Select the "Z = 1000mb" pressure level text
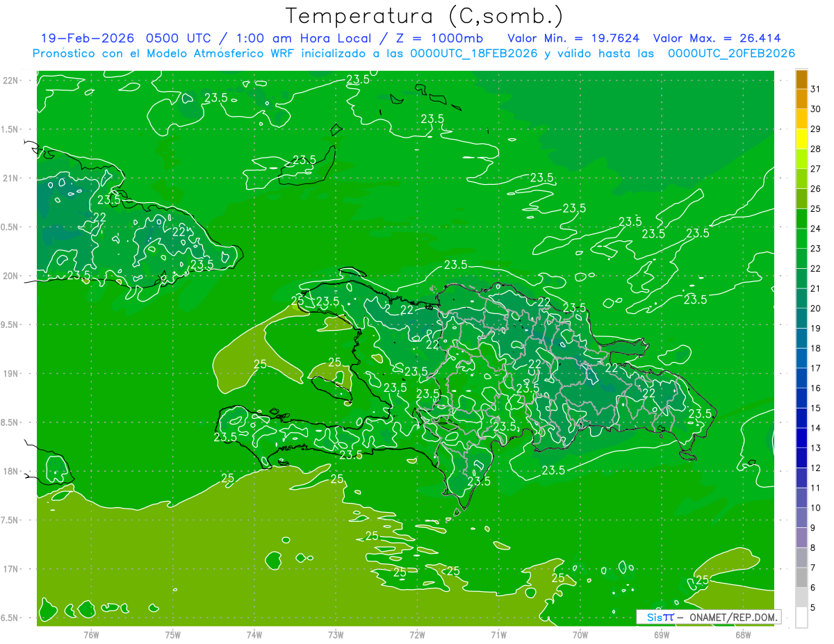Viewport: 834px width, 644px height. click(440, 38)
